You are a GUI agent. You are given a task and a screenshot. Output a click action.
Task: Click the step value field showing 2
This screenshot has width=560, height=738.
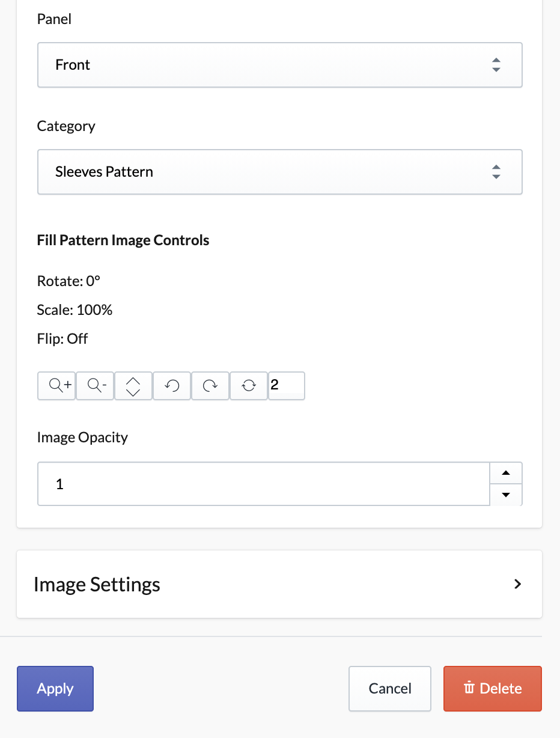[x=287, y=385]
